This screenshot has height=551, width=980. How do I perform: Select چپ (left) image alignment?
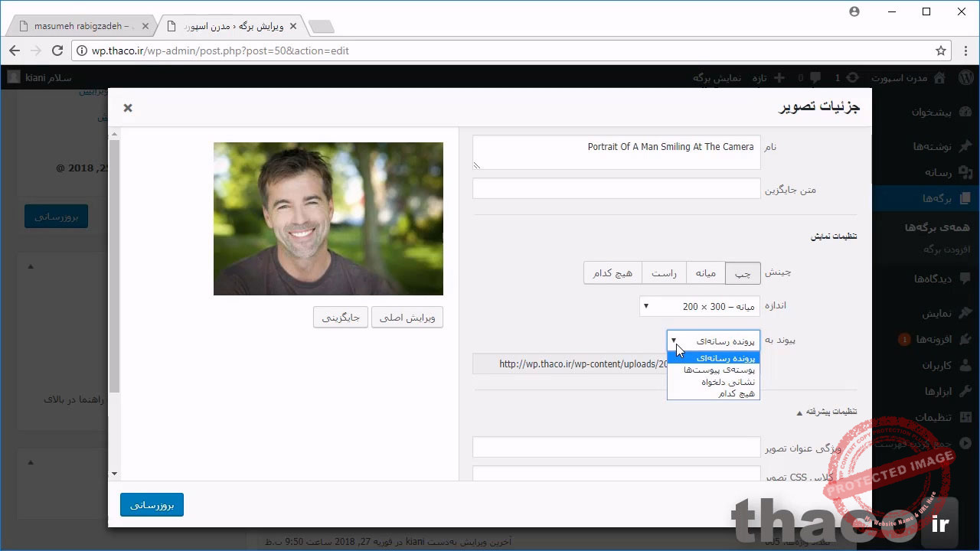point(742,273)
